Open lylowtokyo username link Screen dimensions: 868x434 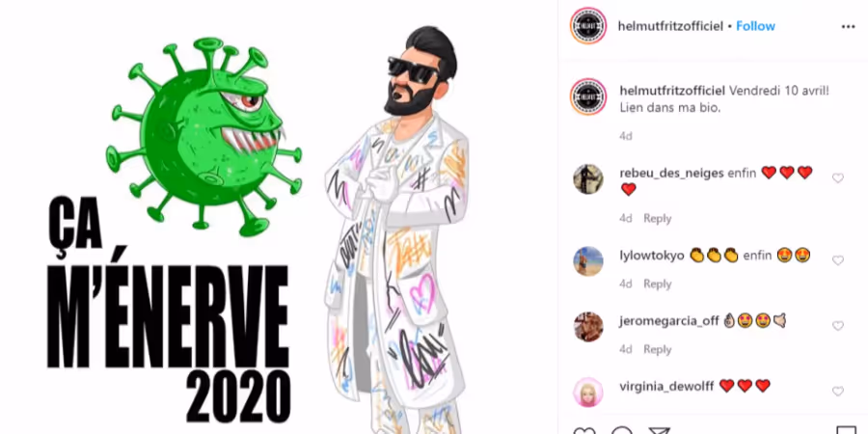(x=652, y=256)
